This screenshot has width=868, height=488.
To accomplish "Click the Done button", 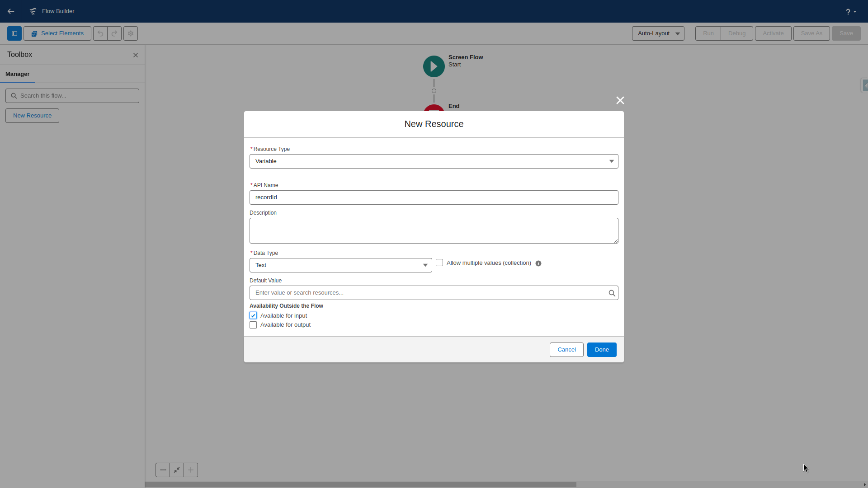I will [x=601, y=349].
